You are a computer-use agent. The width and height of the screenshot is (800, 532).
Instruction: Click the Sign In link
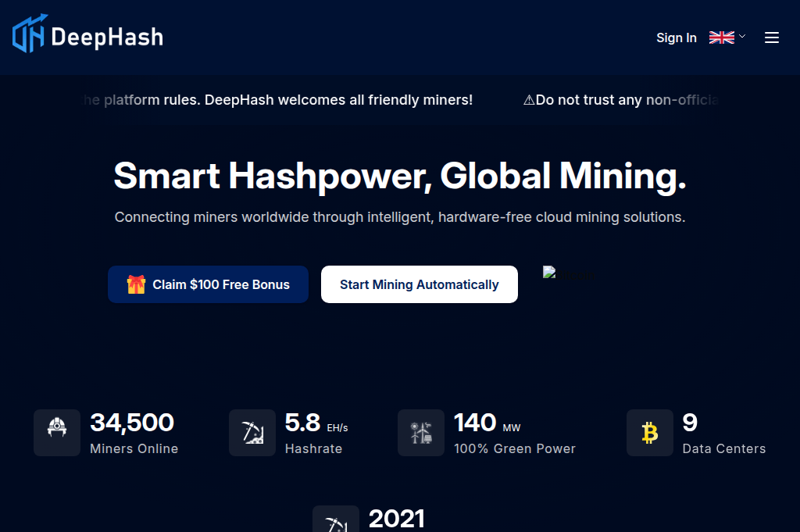click(677, 37)
